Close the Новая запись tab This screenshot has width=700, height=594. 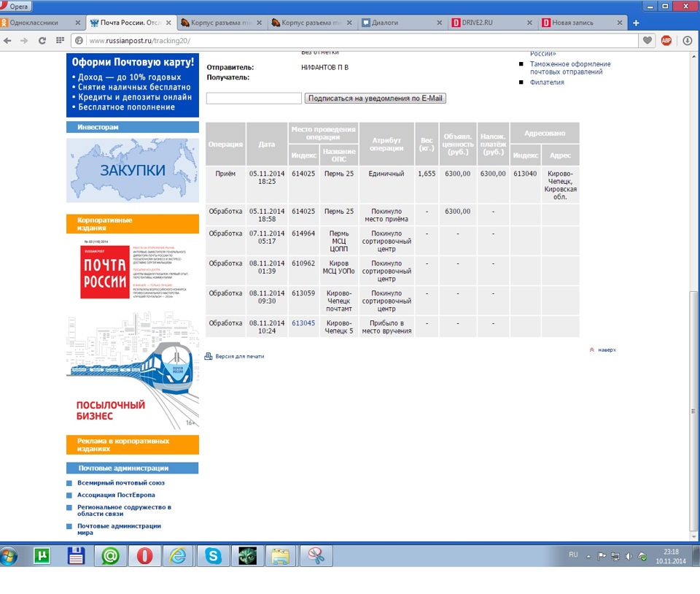pyautogui.click(x=620, y=23)
